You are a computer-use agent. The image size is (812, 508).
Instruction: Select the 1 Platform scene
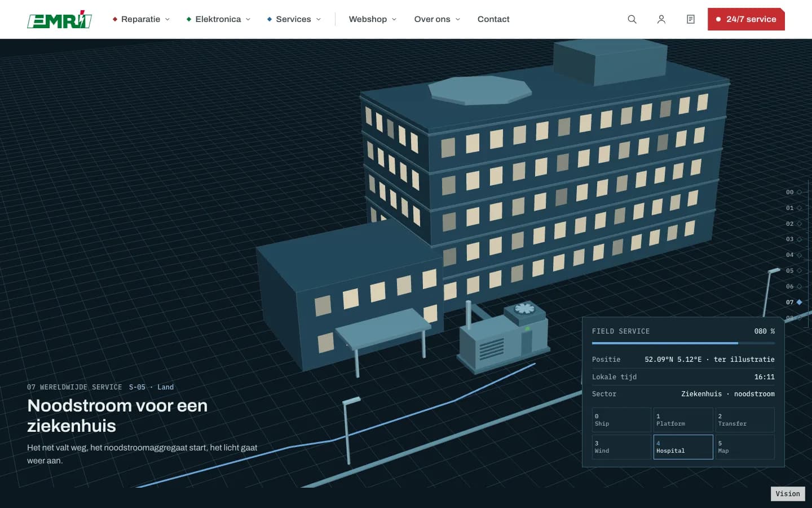click(683, 420)
